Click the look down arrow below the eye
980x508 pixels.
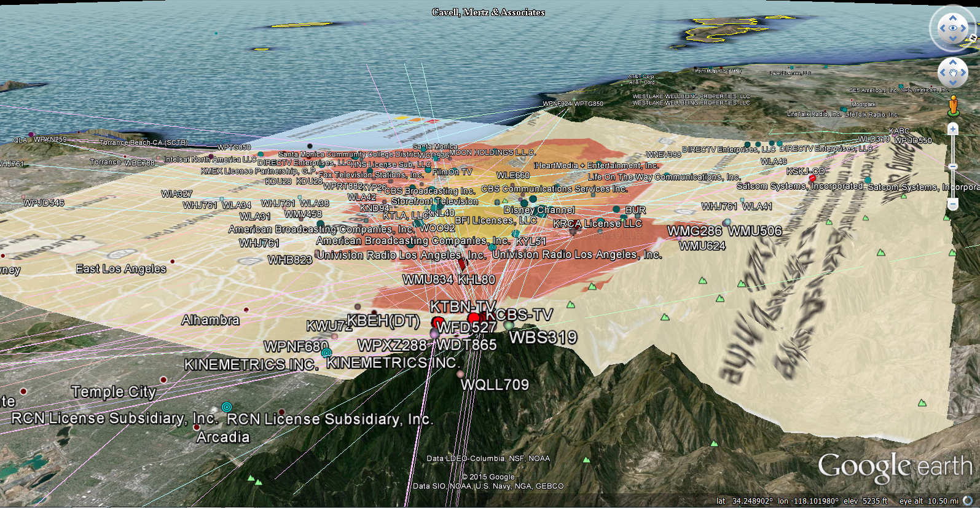tap(953, 39)
